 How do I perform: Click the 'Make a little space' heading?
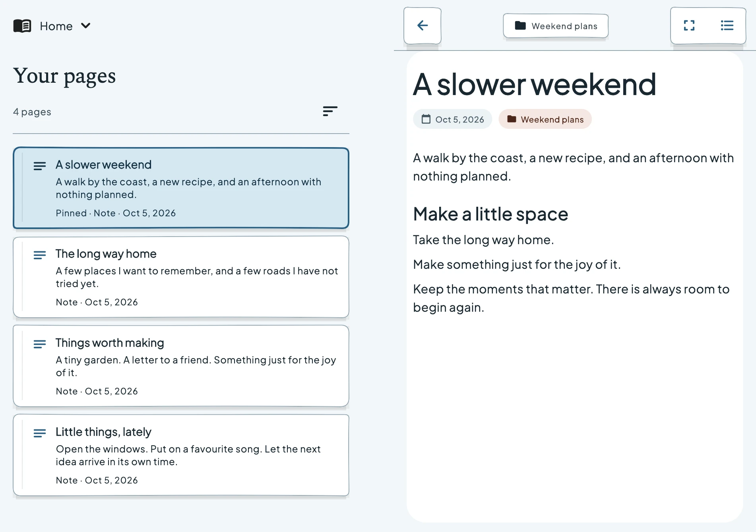490,214
